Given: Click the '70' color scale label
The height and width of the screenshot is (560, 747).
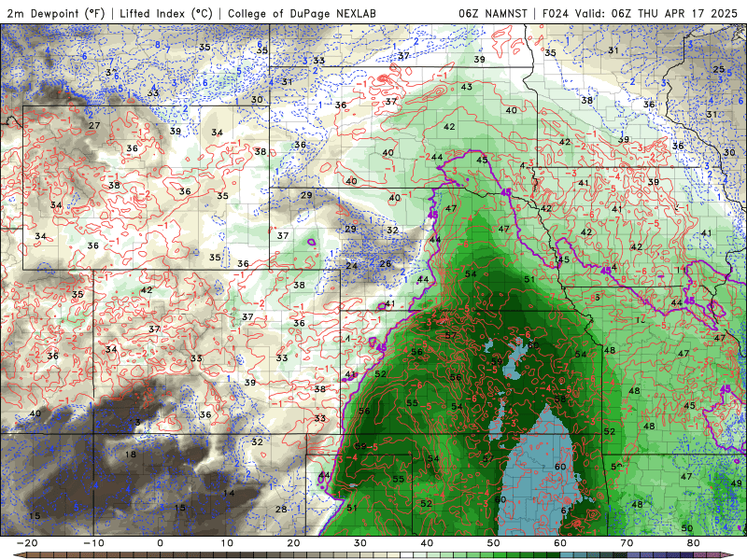Looking at the screenshot, I should (x=627, y=543).
